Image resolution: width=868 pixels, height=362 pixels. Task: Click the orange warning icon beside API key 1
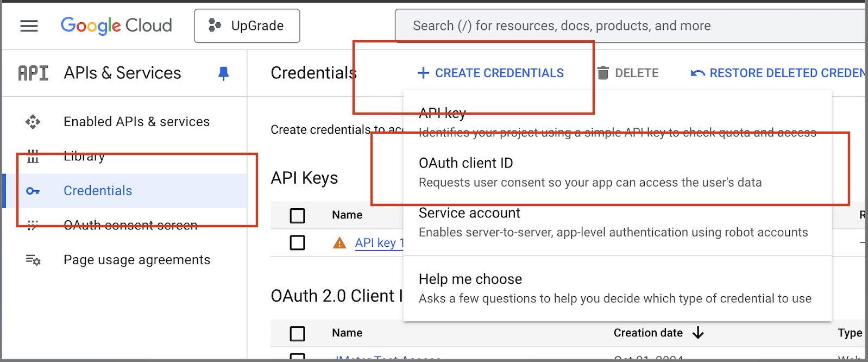point(339,243)
